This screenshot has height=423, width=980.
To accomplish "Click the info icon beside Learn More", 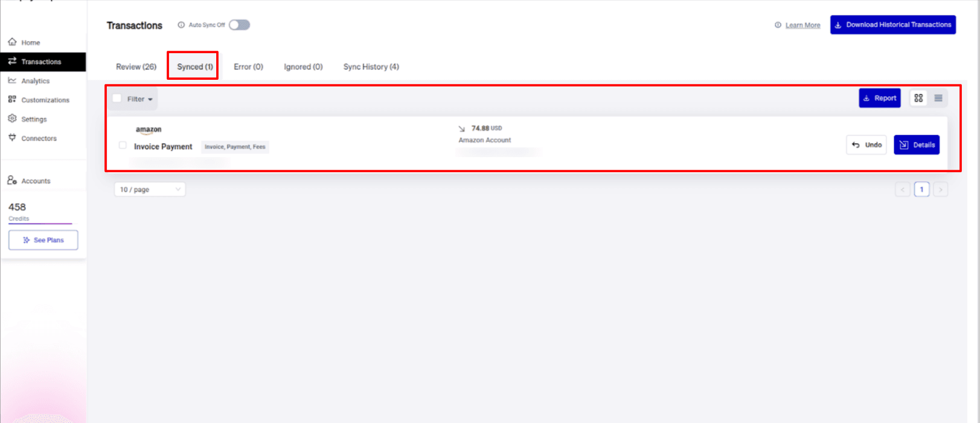I will click(x=778, y=25).
